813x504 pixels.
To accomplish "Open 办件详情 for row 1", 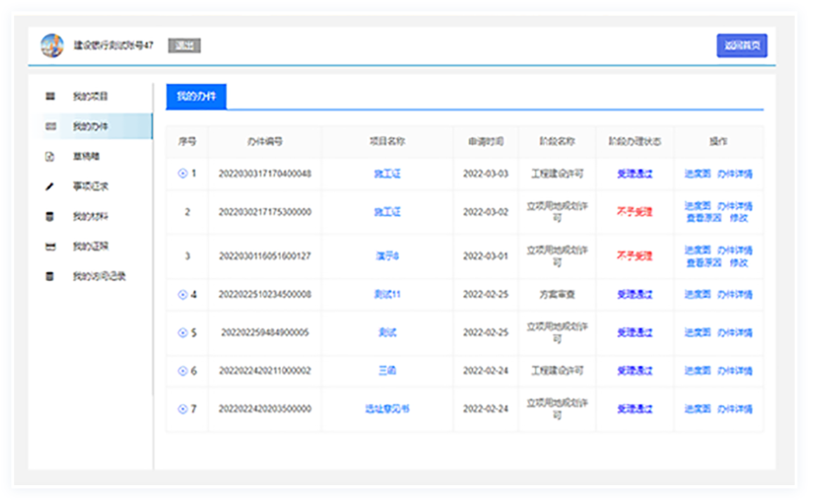I will click(735, 174).
